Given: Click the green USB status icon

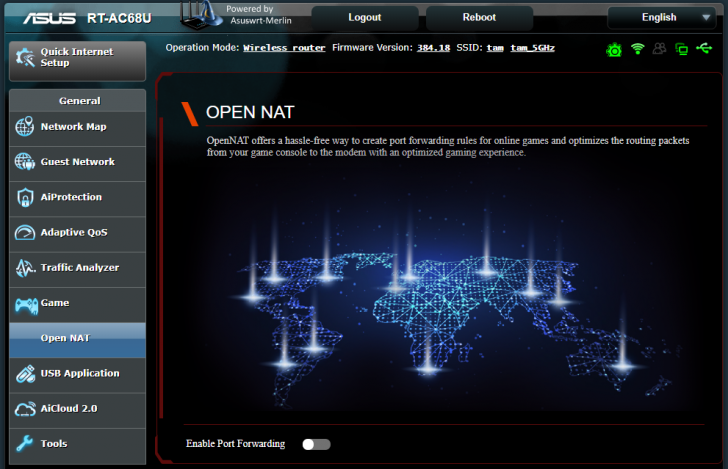Looking at the screenshot, I should point(704,48).
